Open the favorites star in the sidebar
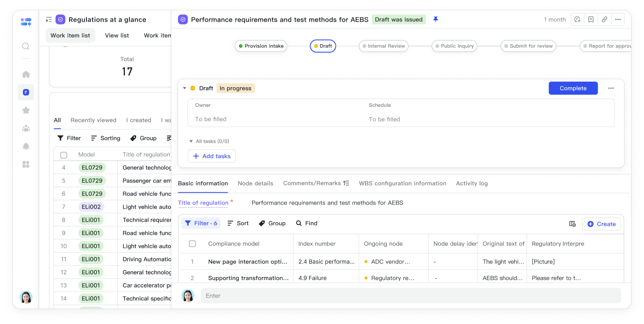This screenshot has height=324, width=644. coord(26,110)
